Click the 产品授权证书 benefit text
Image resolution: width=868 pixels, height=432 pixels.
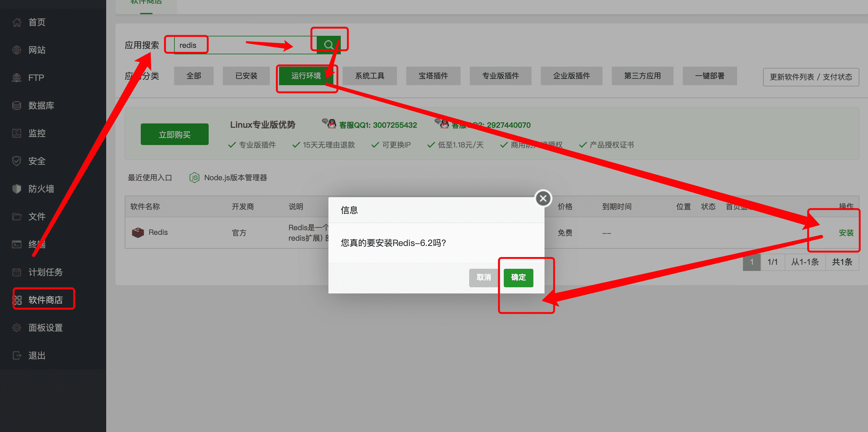coord(612,145)
